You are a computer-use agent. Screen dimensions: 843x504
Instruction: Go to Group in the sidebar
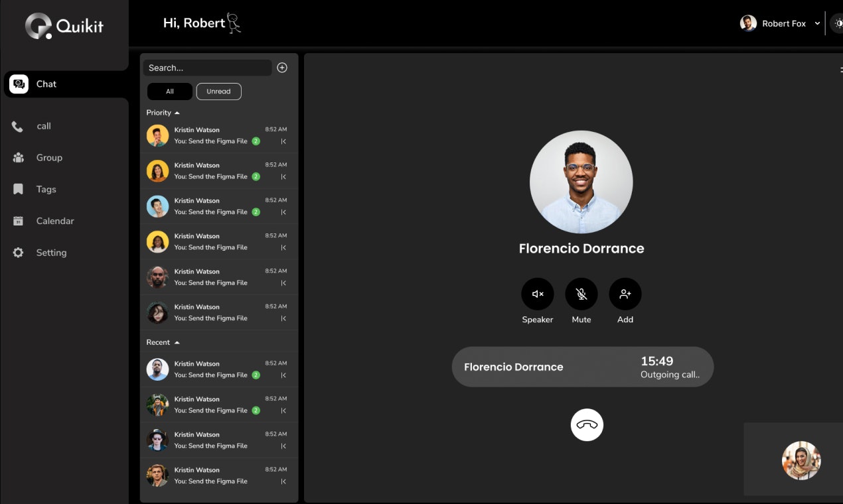[49, 158]
